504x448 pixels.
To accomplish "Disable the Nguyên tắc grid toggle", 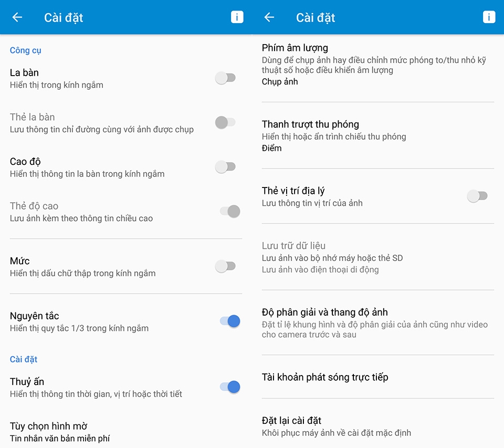I will click(230, 321).
